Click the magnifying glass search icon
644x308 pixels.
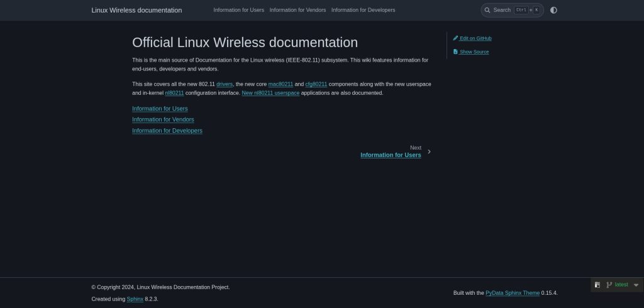tap(487, 10)
